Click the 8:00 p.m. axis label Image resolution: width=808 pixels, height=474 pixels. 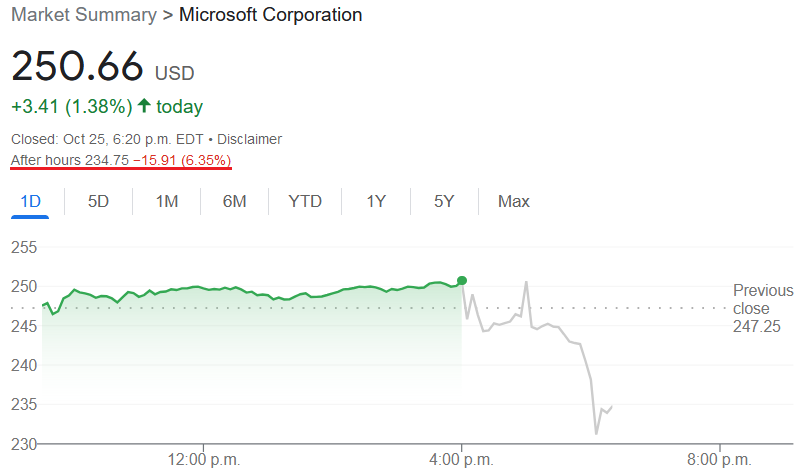(x=719, y=459)
